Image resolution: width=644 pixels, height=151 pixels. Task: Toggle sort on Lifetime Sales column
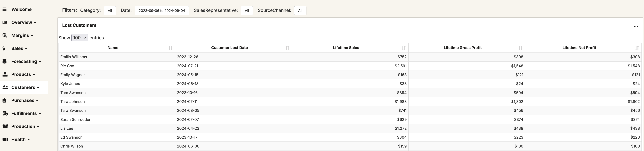(403, 48)
